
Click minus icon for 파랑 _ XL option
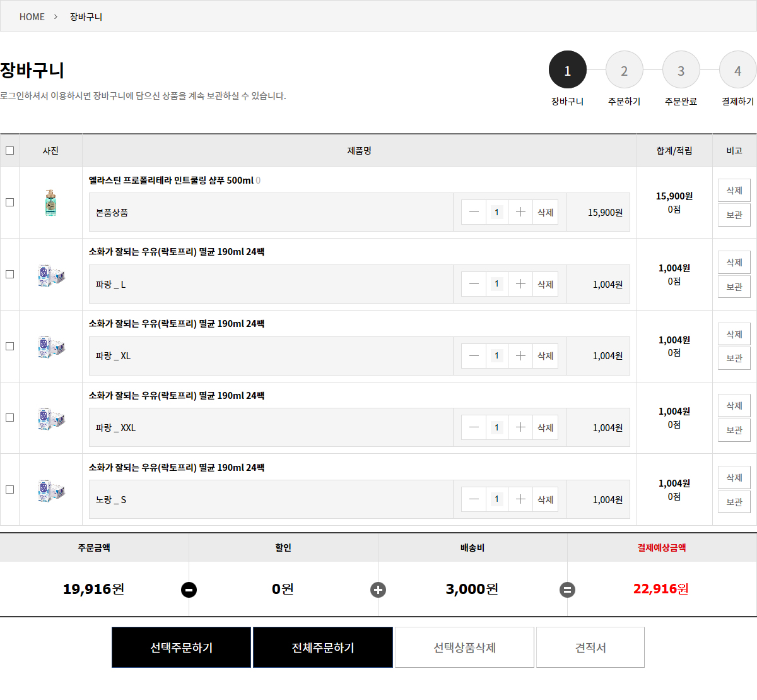coord(474,356)
